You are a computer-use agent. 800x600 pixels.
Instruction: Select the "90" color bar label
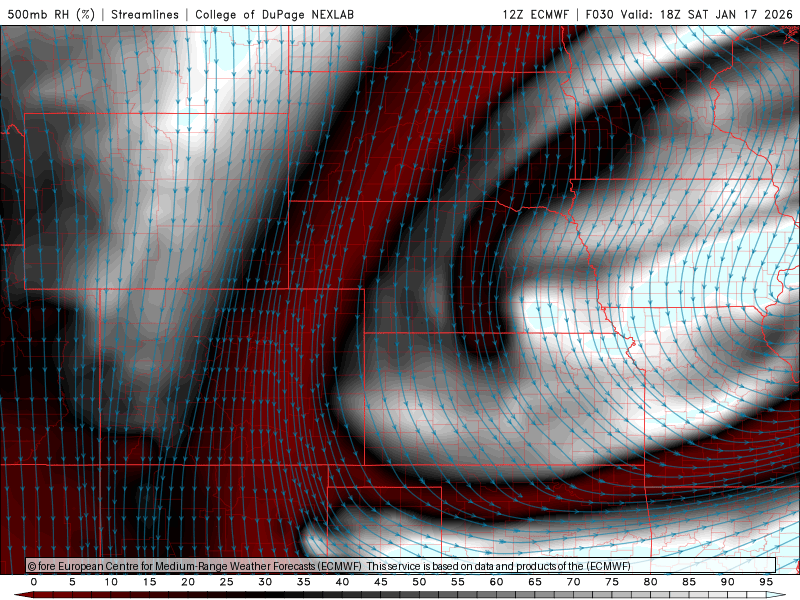click(x=727, y=582)
